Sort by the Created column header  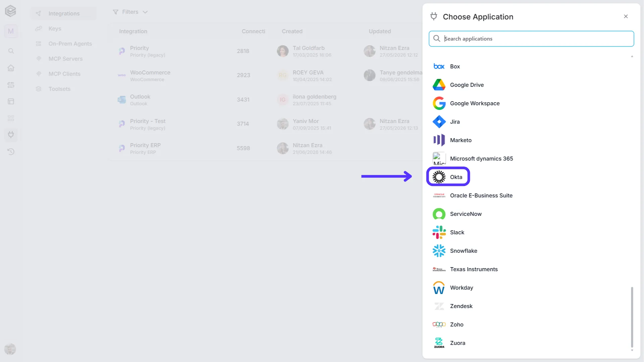292,31
